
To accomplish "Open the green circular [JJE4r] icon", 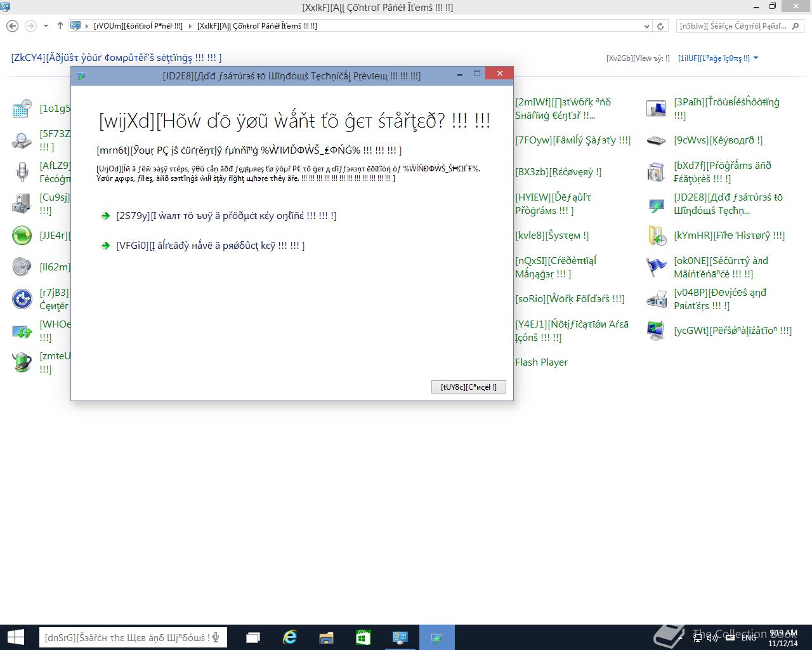I will (22, 235).
